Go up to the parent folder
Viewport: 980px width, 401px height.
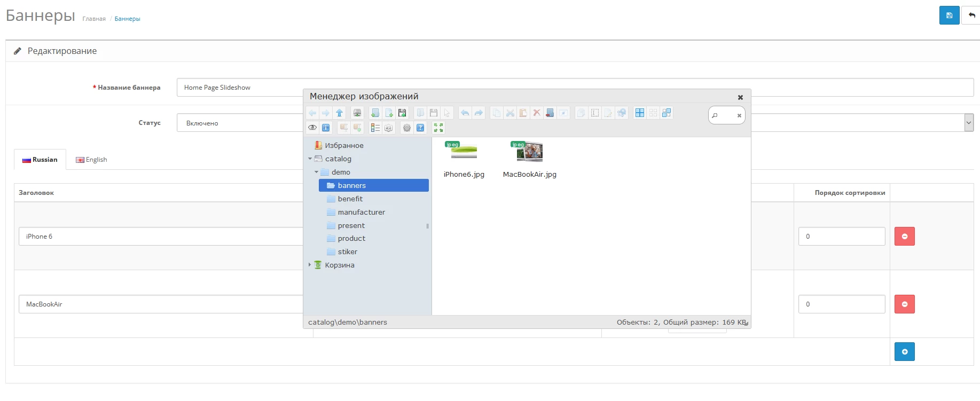339,113
